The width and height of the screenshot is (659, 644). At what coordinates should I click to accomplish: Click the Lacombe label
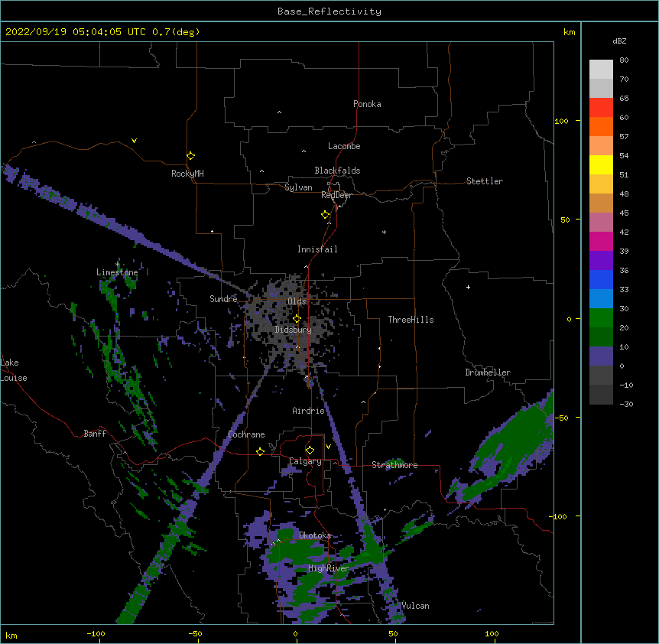[x=344, y=146]
